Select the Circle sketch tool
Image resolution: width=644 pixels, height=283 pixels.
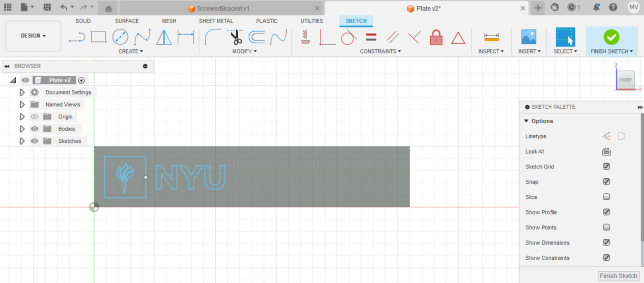click(120, 37)
